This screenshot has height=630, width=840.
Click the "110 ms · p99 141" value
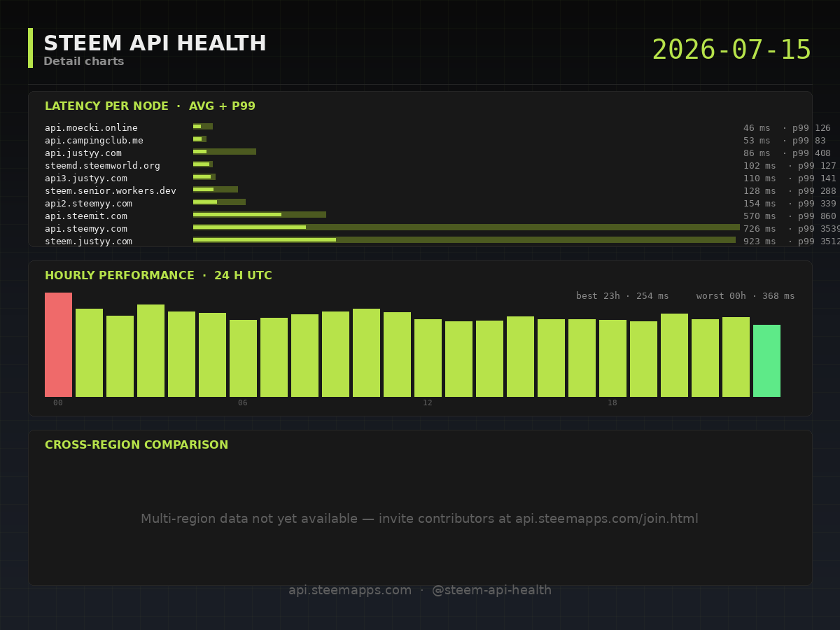[x=790, y=178]
